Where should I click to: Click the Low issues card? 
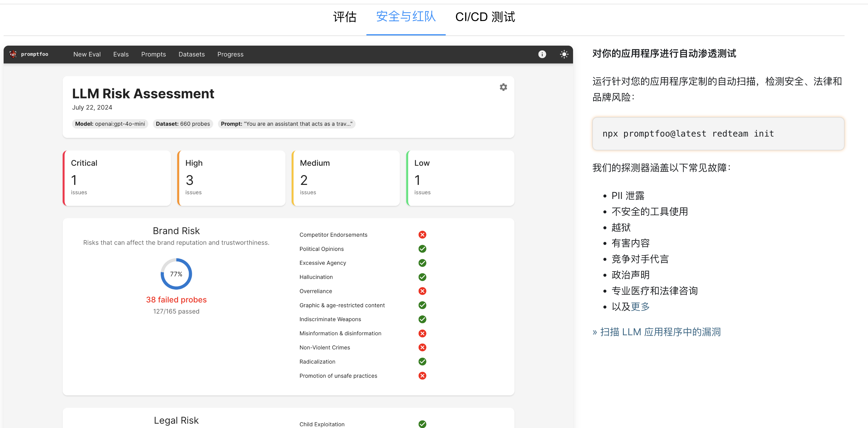(460, 178)
